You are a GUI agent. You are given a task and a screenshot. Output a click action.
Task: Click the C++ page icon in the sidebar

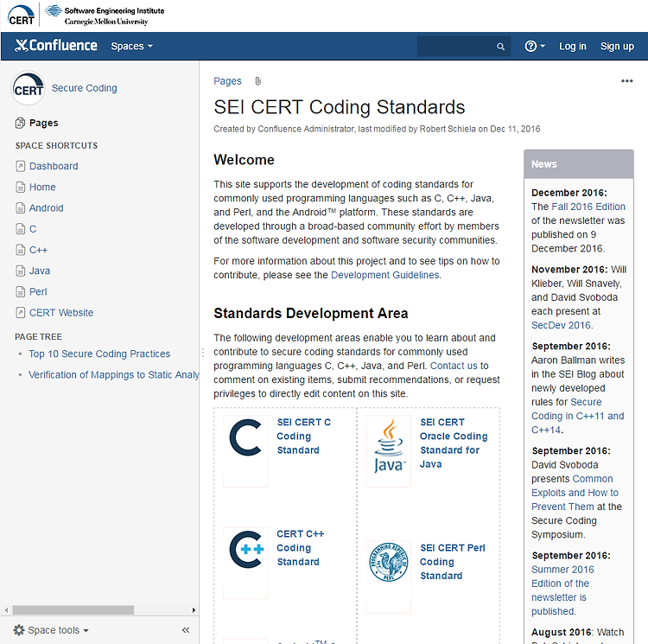tap(20, 250)
